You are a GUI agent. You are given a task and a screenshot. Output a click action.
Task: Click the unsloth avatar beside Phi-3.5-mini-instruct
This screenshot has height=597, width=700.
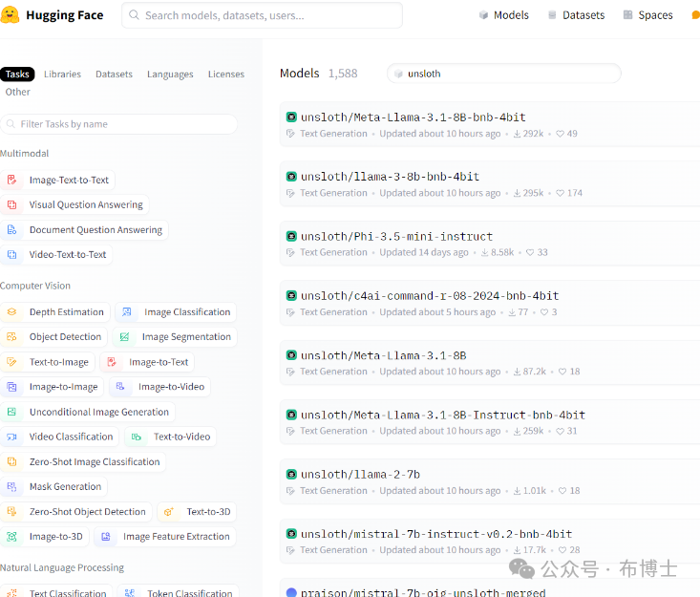291,236
